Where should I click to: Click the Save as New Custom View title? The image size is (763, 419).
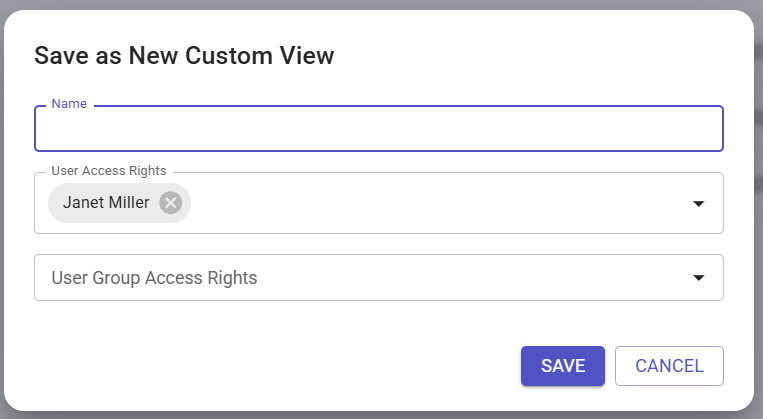click(184, 55)
